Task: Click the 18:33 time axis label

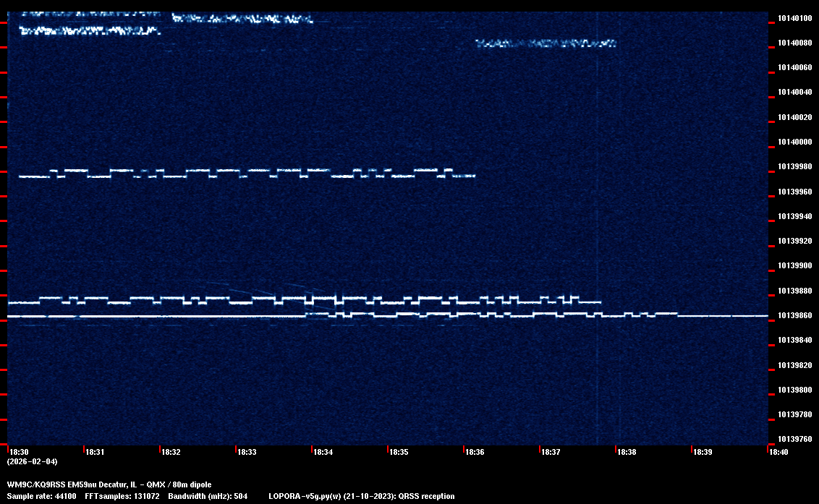Action: (247, 452)
